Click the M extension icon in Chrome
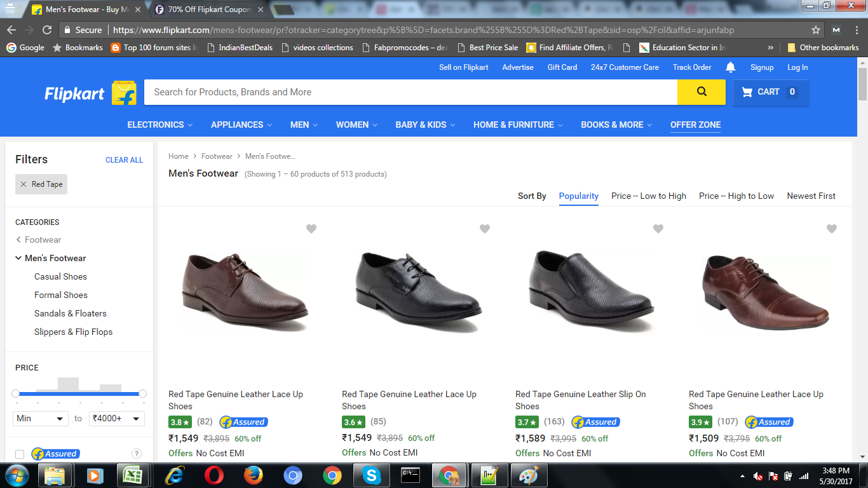The image size is (868, 488). tap(836, 30)
